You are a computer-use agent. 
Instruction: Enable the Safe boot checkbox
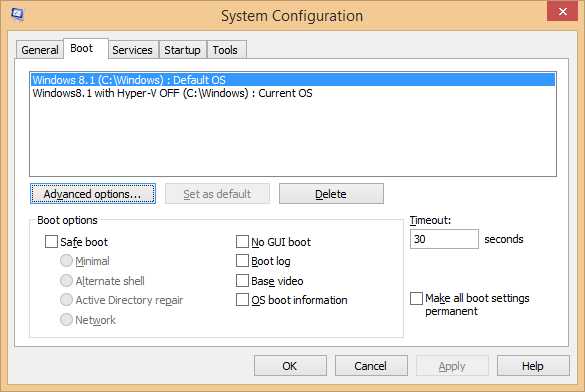coord(51,242)
